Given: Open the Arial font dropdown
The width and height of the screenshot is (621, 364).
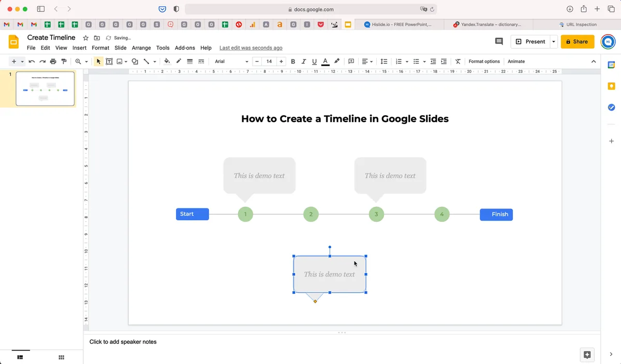Looking at the screenshot, I should pyautogui.click(x=232, y=62).
